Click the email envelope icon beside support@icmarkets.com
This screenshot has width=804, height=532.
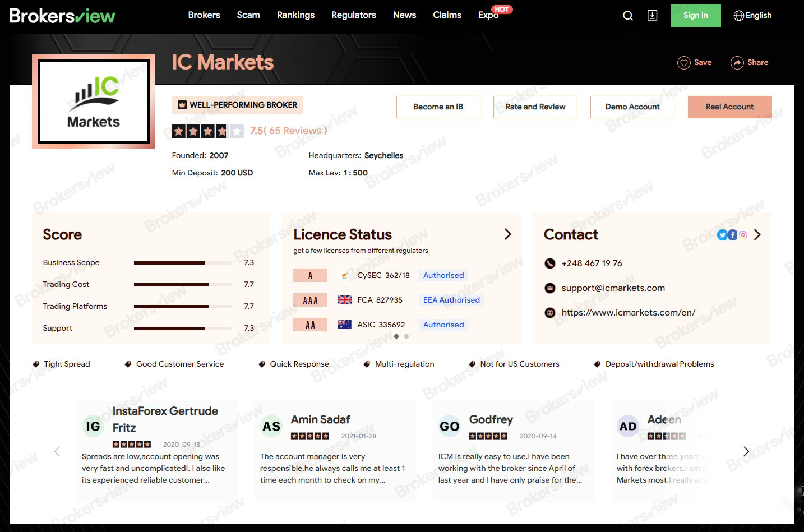pyautogui.click(x=550, y=288)
